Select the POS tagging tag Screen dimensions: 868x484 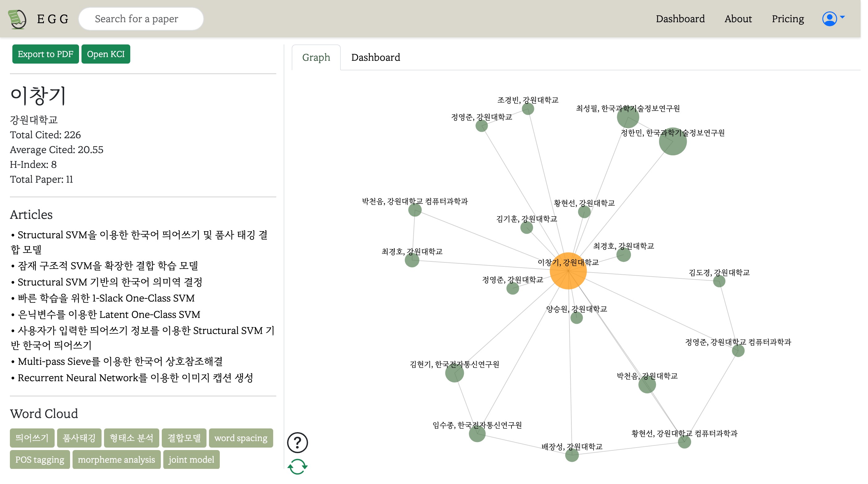click(40, 459)
